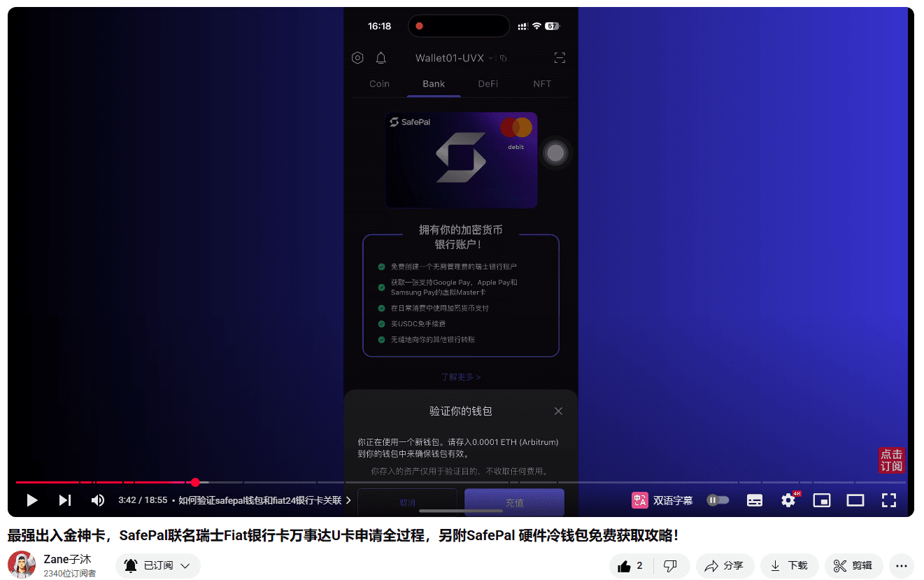This screenshot has height=580, width=924.
Task: Click the 2340位订阅者 subscriber count
Action: (x=70, y=574)
